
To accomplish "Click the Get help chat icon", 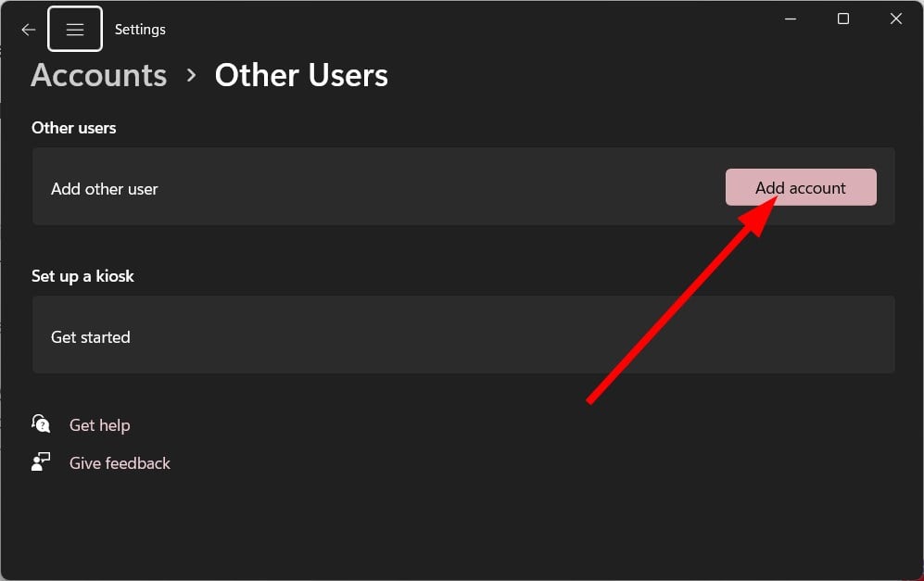I will point(41,423).
